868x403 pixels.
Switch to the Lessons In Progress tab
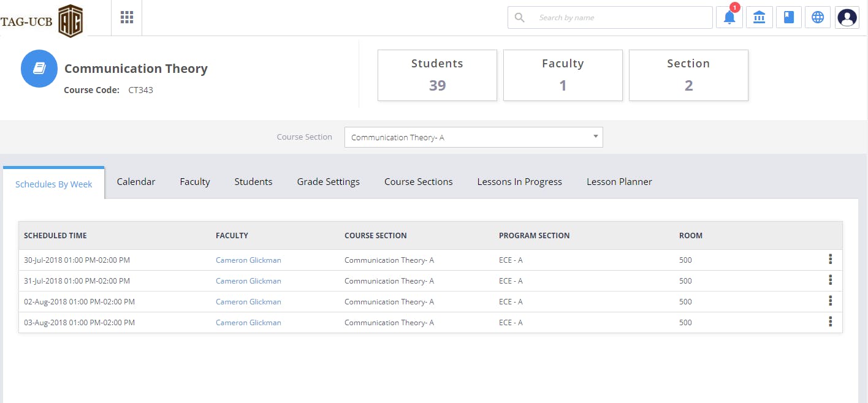(x=519, y=181)
